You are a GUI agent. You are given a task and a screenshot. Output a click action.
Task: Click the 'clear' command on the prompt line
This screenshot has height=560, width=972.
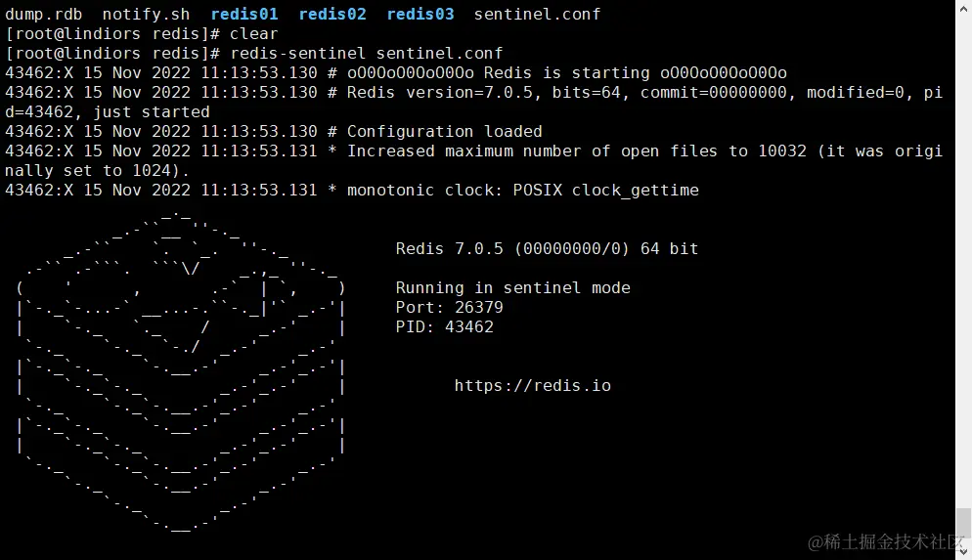[253, 34]
